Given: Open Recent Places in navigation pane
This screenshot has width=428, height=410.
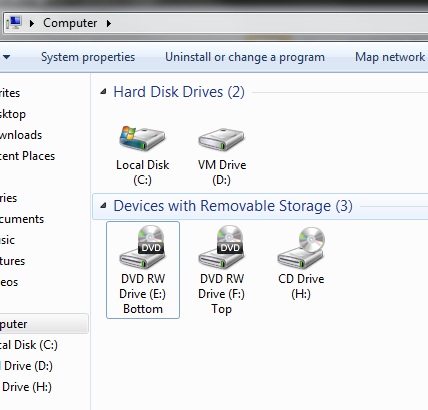Looking at the screenshot, I should 27,156.
